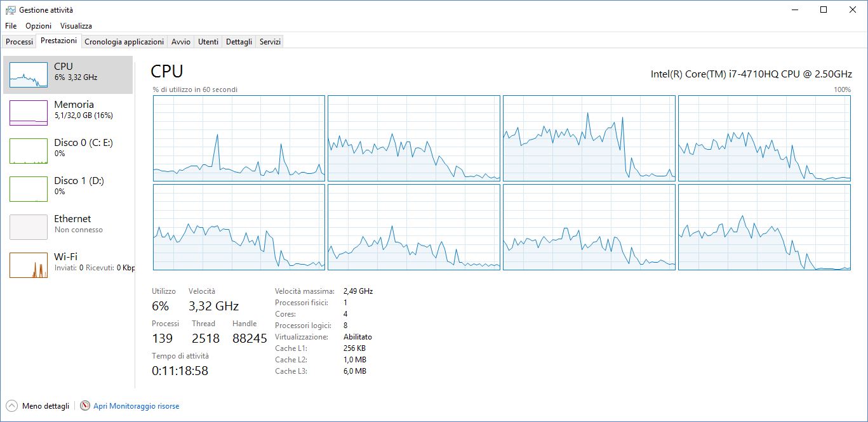Select the CPU mini graph thumbnail

[x=29, y=75]
